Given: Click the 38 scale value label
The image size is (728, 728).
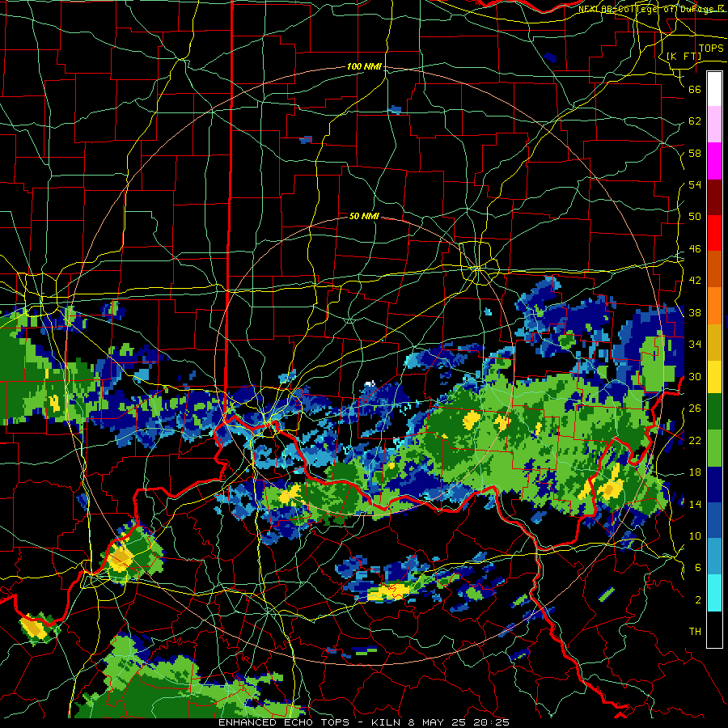Looking at the screenshot, I should (695, 312).
